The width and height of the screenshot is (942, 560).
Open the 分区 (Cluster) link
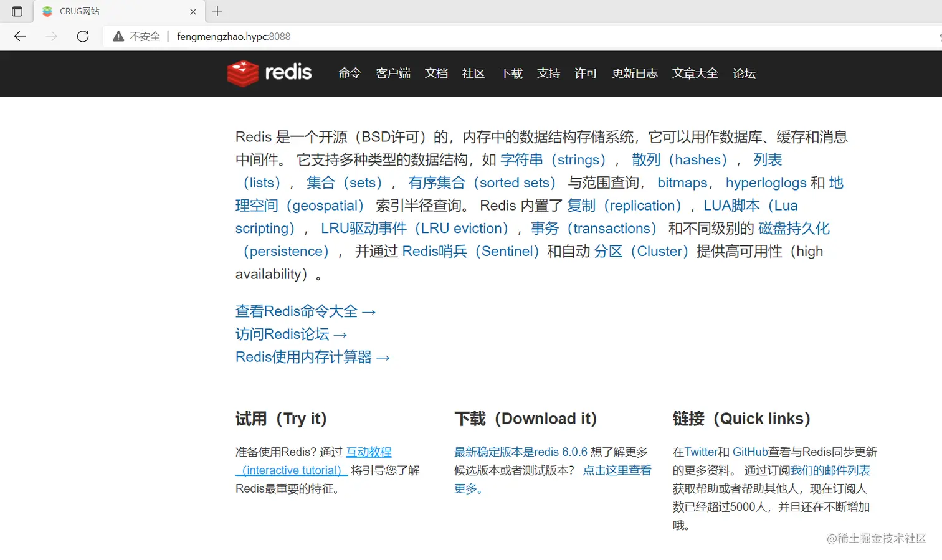pyautogui.click(x=641, y=251)
